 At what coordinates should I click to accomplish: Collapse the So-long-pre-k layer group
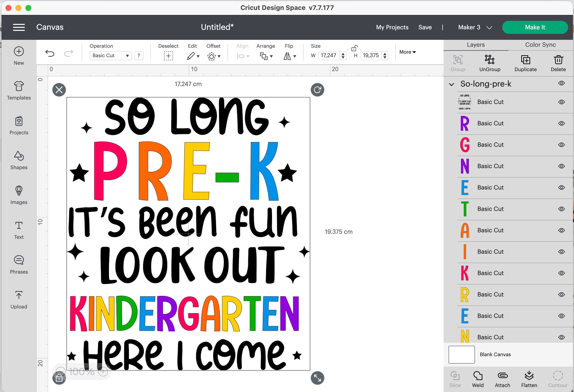(x=451, y=84)
